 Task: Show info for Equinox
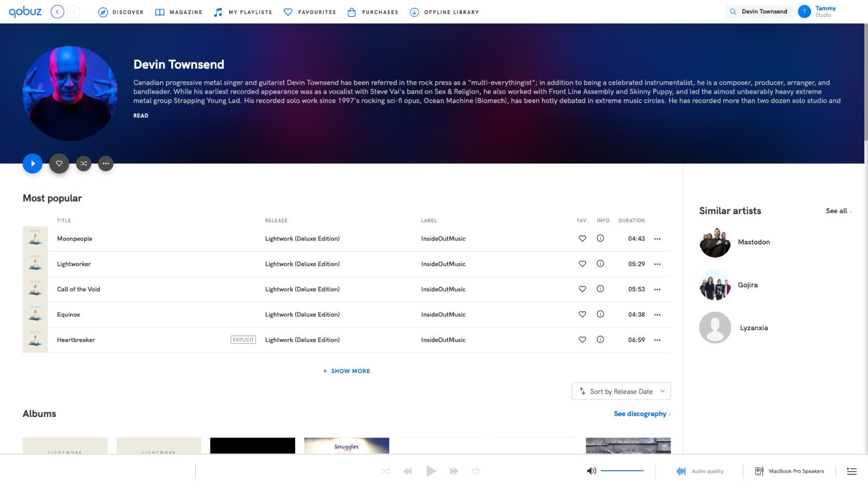tap(601, 314)
